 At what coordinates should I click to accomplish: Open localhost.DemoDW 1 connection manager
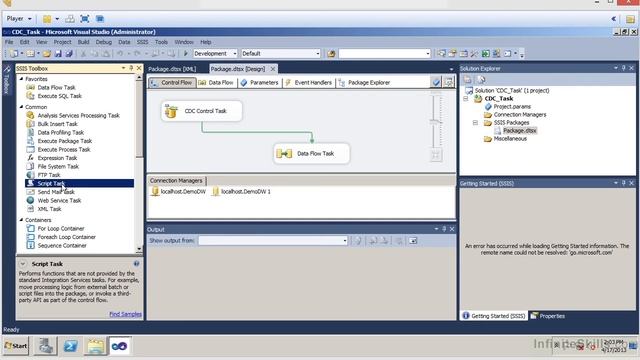pos(241,191)
